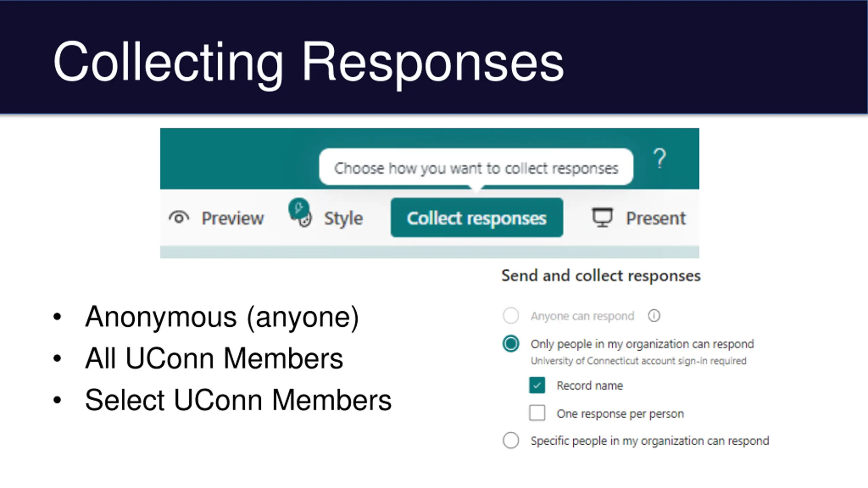Image resolution: width=868 pixels, height=488 pixels.
Task: Uncheck the Record name checkbox
Action: pyautogui.click(x=537, y=385)
